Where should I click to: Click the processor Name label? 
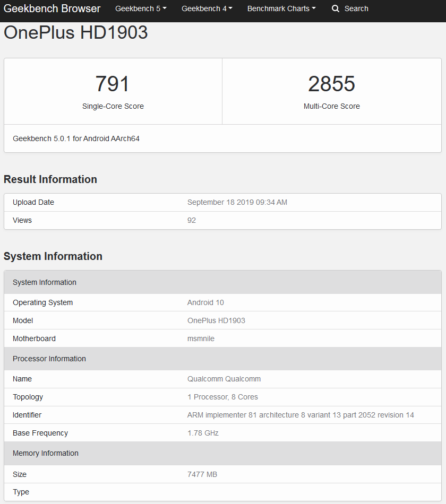pyautogui.click(x=22, y=379)
